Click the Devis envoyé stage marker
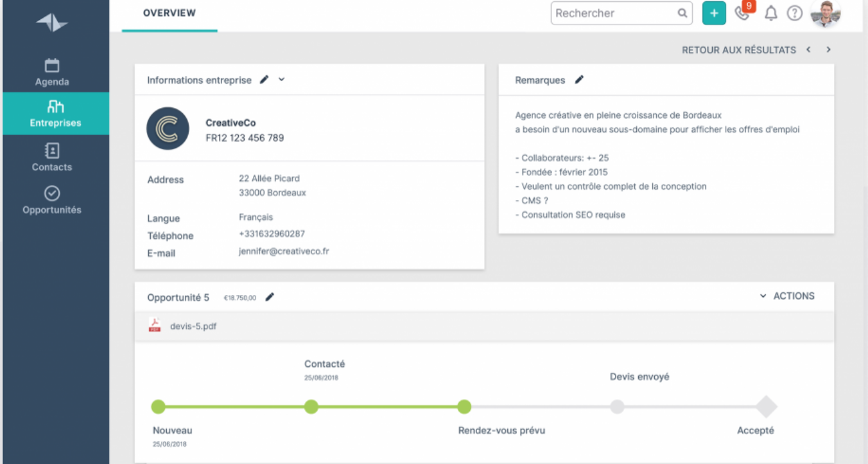The width and height of the screenshot is (868, 464). point(617,407)
